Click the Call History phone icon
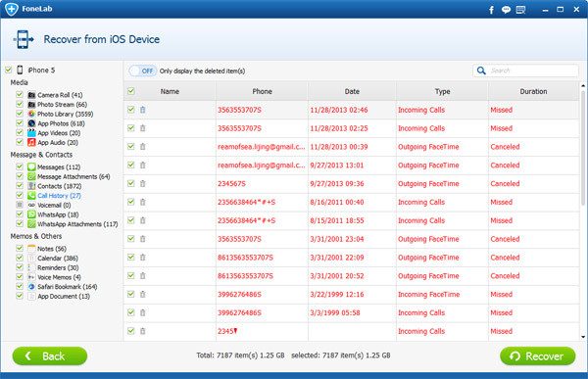 click(x=31, y=195)
